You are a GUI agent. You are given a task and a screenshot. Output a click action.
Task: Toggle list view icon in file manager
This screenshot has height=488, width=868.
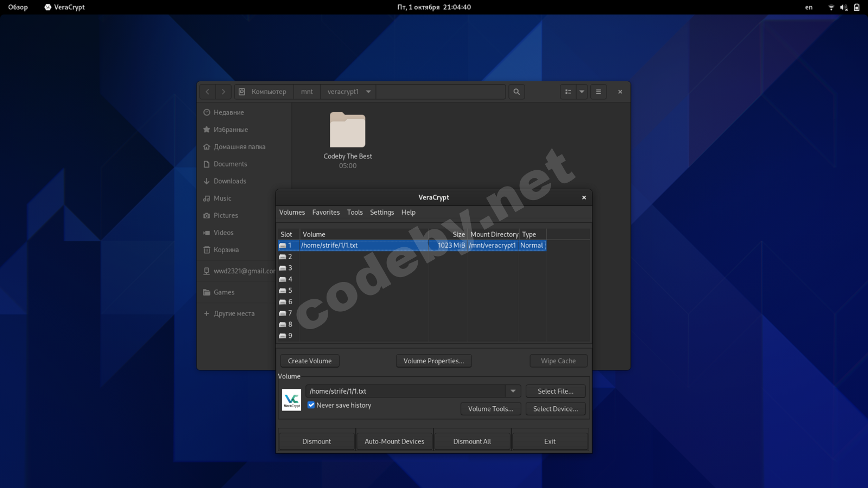pos(568,92)
